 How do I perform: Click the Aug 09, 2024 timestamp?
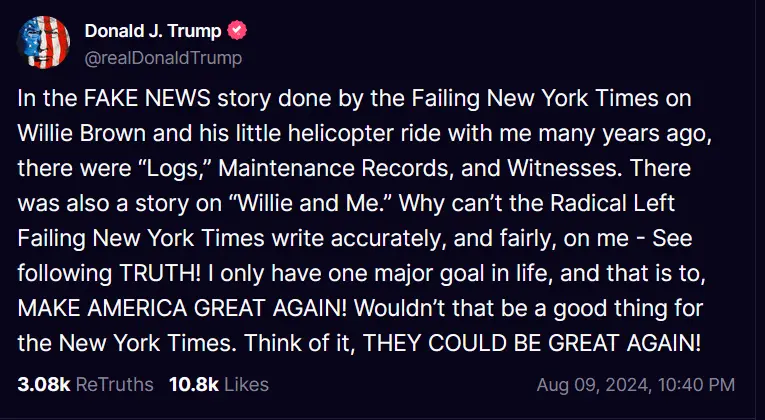point(636,385)
